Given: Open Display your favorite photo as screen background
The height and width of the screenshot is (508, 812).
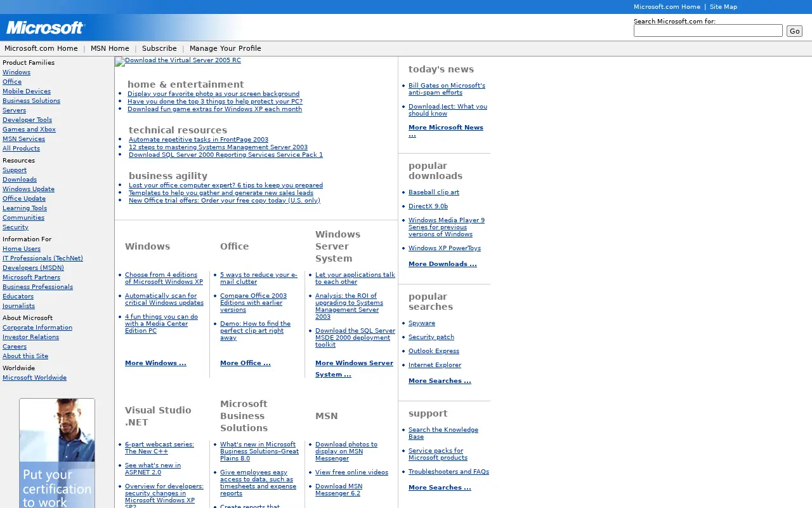Looking at the screenshot, I should pyautogui.click(x=213, y=94).
